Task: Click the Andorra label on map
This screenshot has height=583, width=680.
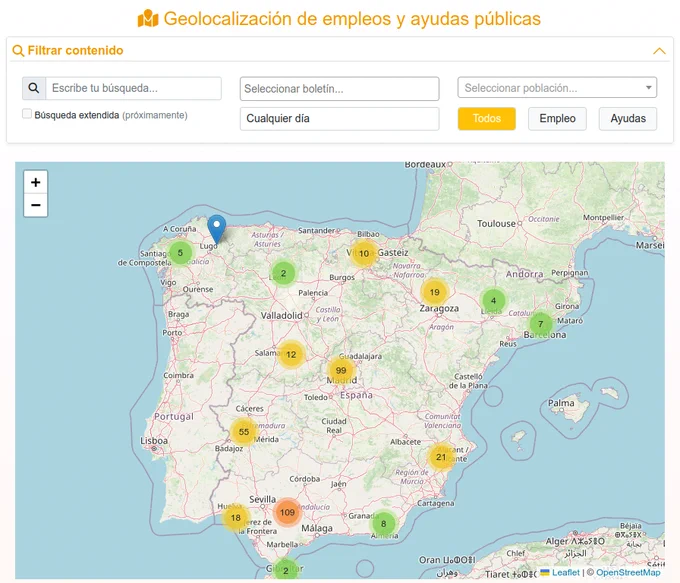Action: point(524,274)
